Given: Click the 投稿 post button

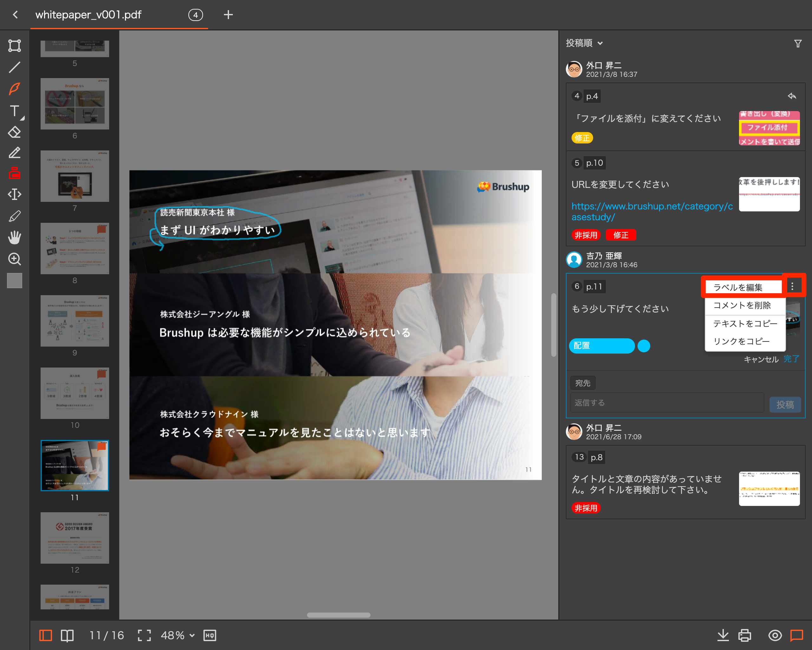Looking at the screenshot, I should [x=785, y=404].
